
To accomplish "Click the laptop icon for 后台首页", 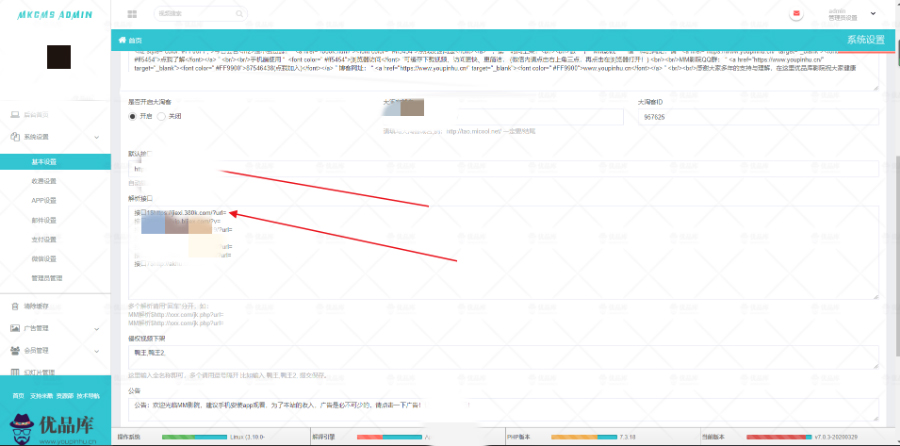I will [x=15, y=114].
